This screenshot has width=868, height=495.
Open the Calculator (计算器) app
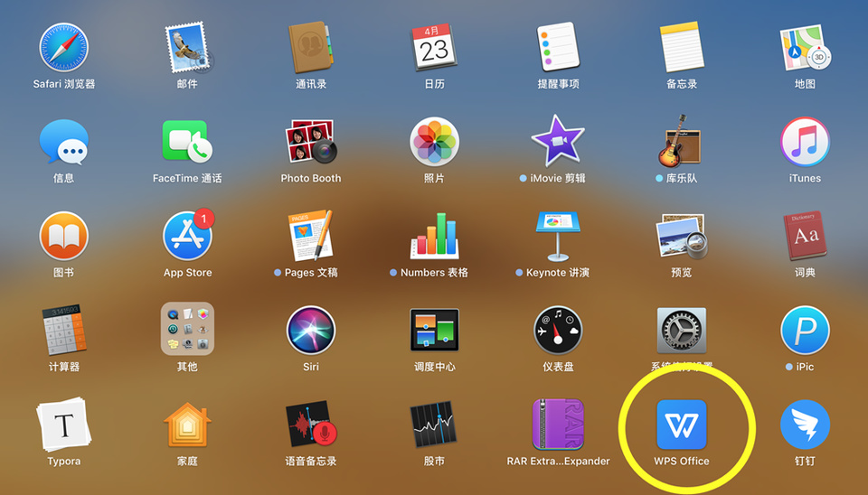coord(63,331)
